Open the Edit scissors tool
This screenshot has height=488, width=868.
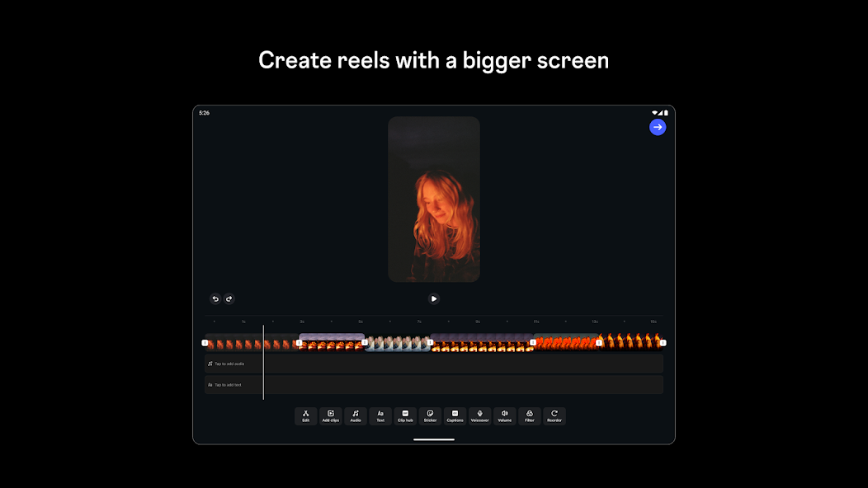305,416
